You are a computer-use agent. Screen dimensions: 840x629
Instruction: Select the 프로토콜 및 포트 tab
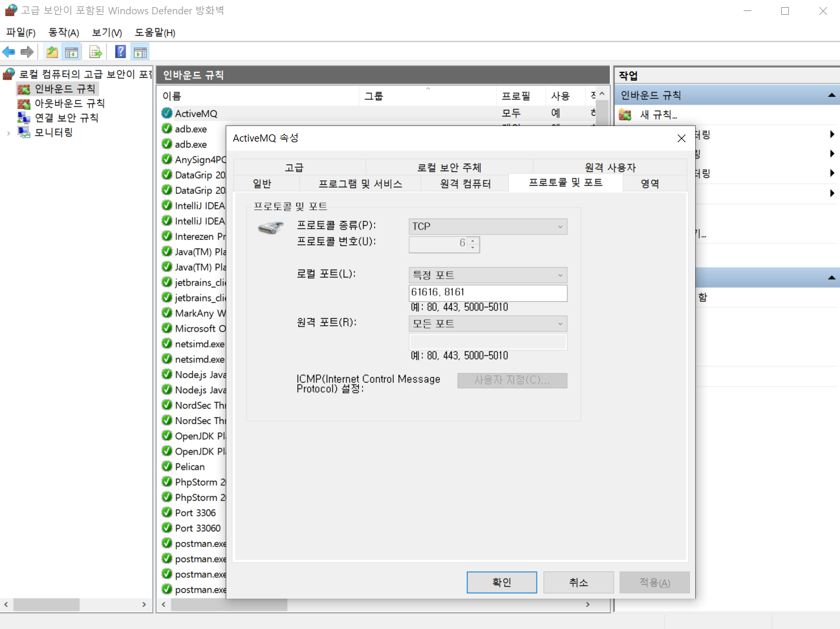tap(566, 183)
